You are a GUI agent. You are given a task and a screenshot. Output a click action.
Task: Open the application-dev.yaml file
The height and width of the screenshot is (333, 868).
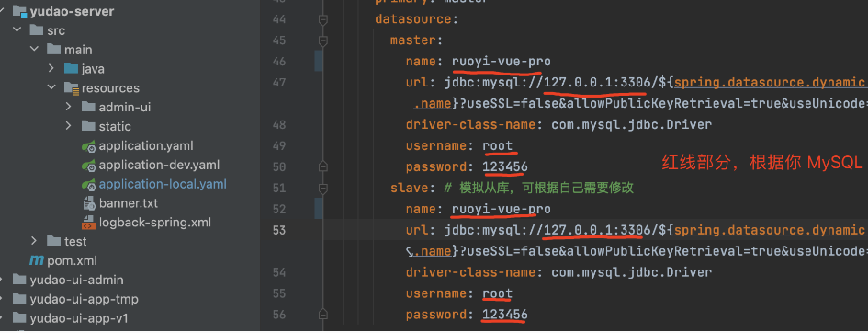coord(160,165)
